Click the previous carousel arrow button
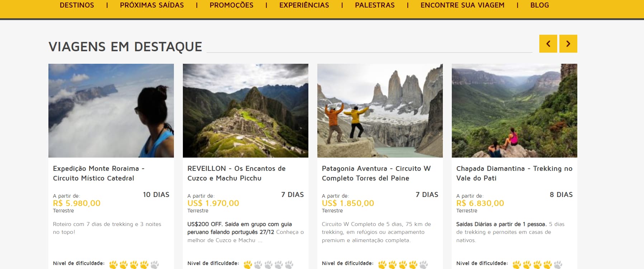The height and width of the screenshot is (269, 644). [x=548, y=44]
